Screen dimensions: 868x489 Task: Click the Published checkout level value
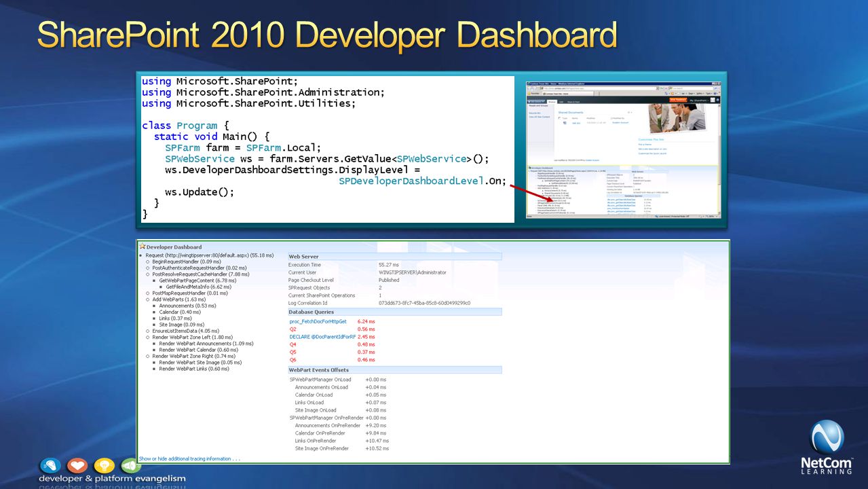pos(389,280)
